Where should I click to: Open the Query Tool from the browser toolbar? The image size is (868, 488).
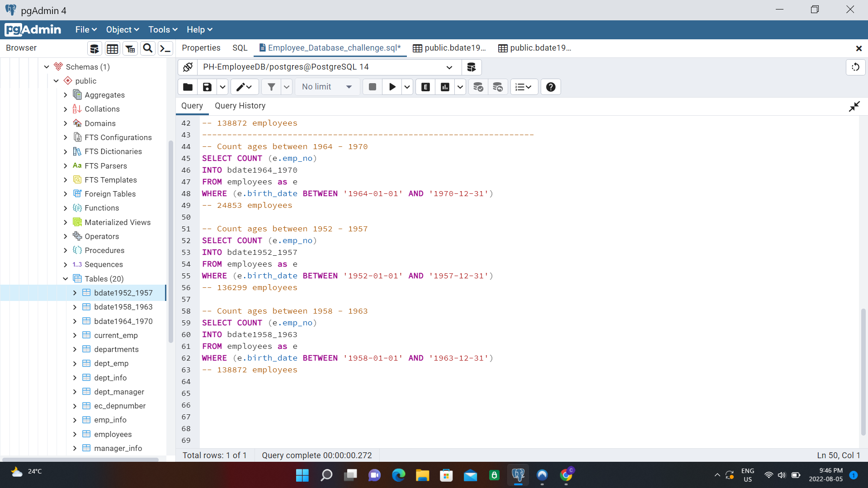tap(94, 48)
